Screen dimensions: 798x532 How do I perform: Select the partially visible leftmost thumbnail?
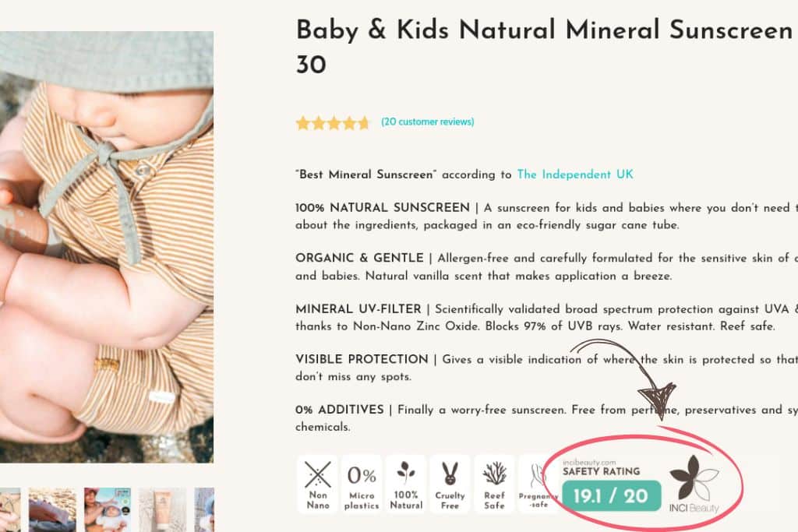tap(9, 510)
